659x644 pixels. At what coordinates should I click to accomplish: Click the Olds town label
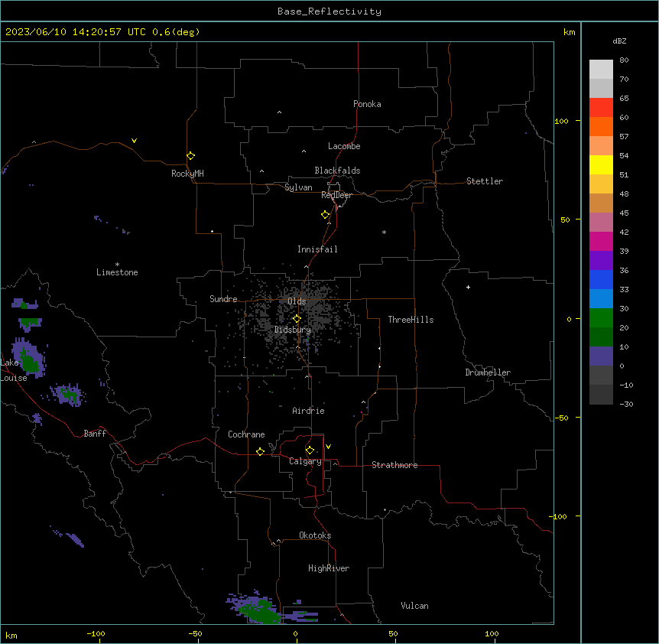297,301
